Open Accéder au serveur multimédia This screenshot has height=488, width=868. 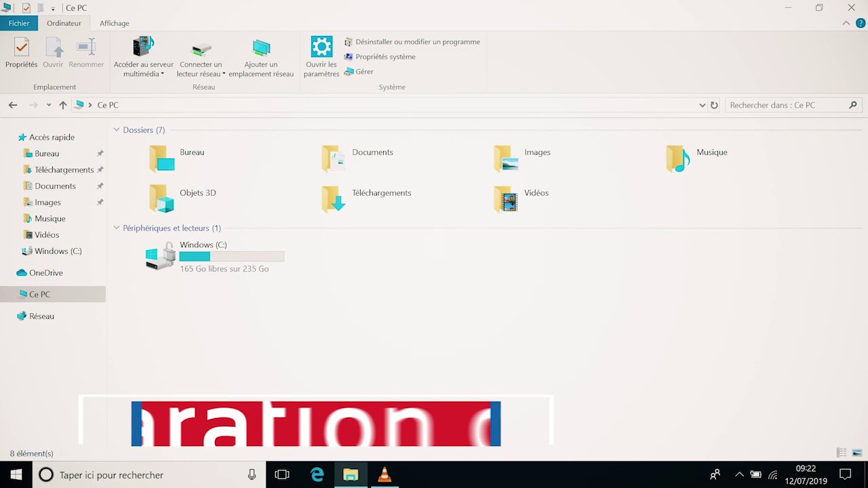tap(143, 57)
